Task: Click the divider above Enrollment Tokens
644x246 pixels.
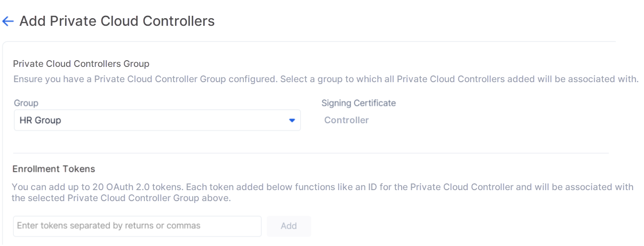Action: click(x=311, y=153)
